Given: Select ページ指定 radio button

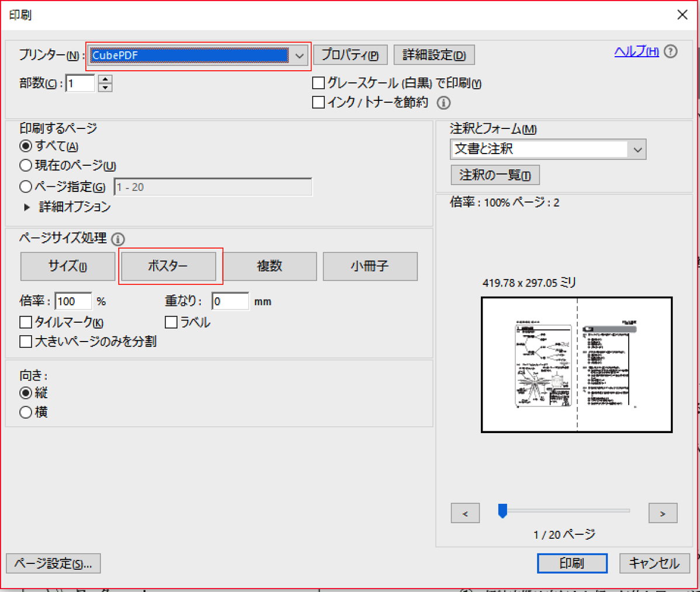Looking at the screenshot, I should coord(26,186).
